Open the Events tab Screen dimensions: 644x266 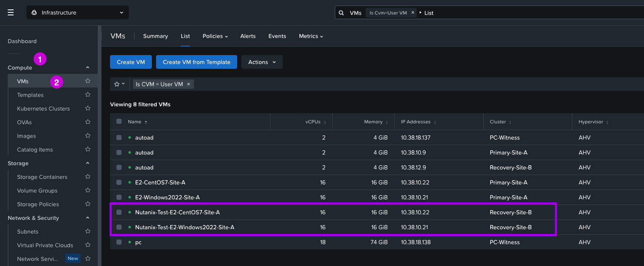[277, 36]
